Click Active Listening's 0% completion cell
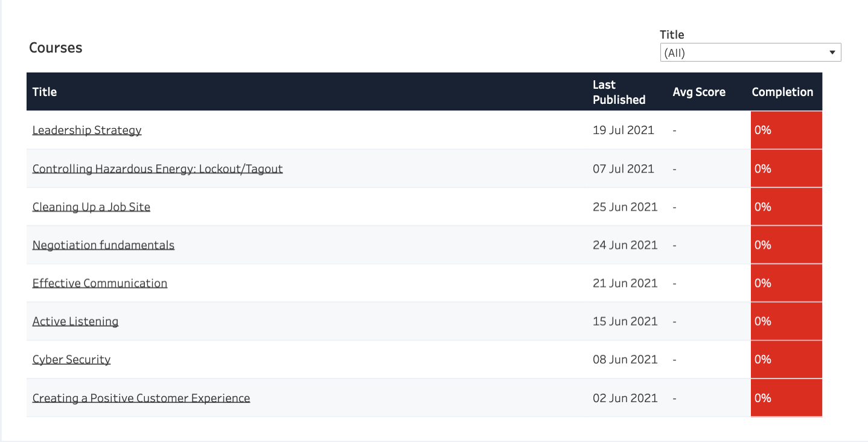The height and width of the screenshot is (442, 868). click(x=787, y=321)
